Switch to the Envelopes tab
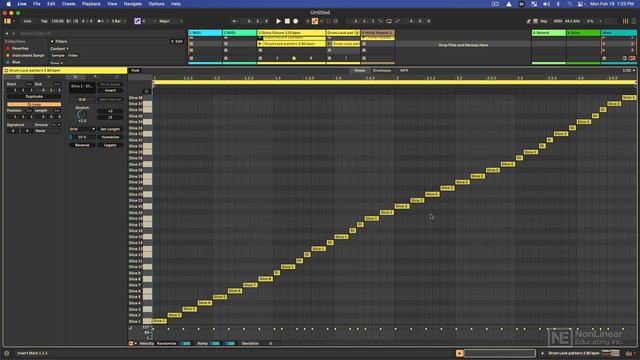 tap(382, 71)
